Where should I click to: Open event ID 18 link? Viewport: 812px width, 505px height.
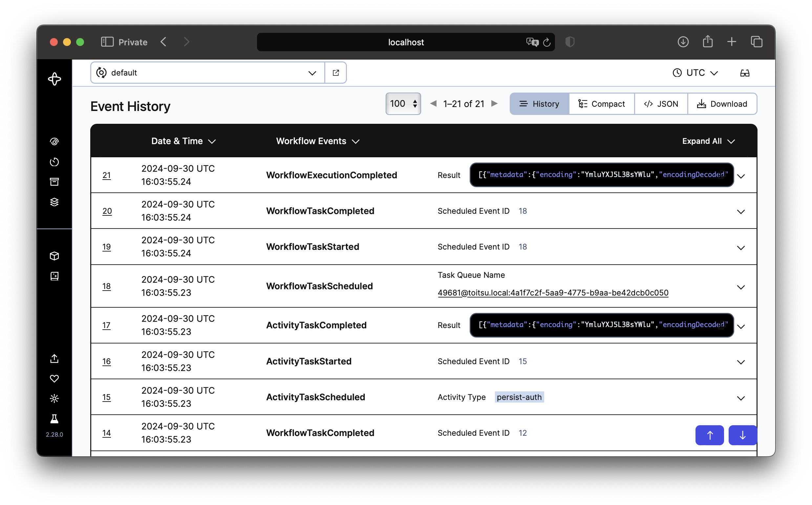click(x=107, y=287)
